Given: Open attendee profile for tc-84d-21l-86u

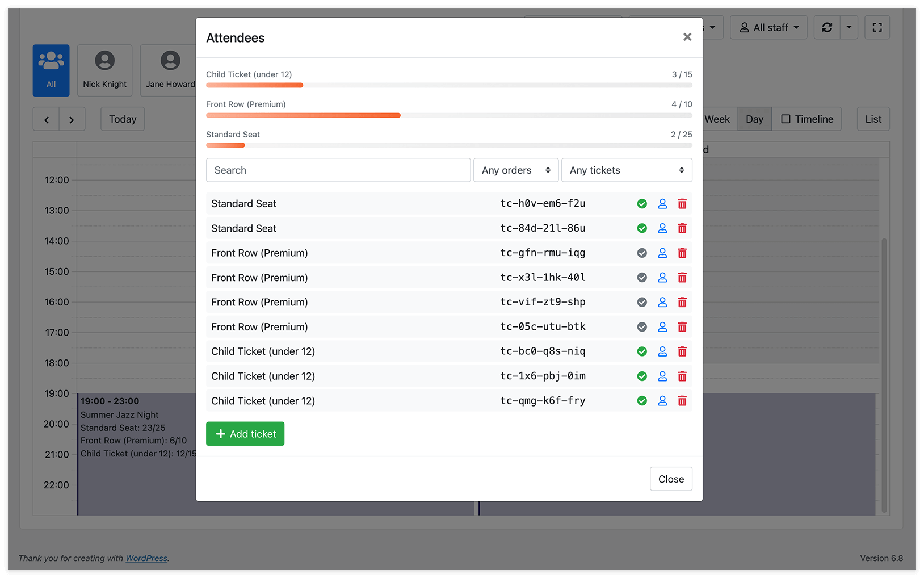Looking at the screenshot, I should click(662, 228).
